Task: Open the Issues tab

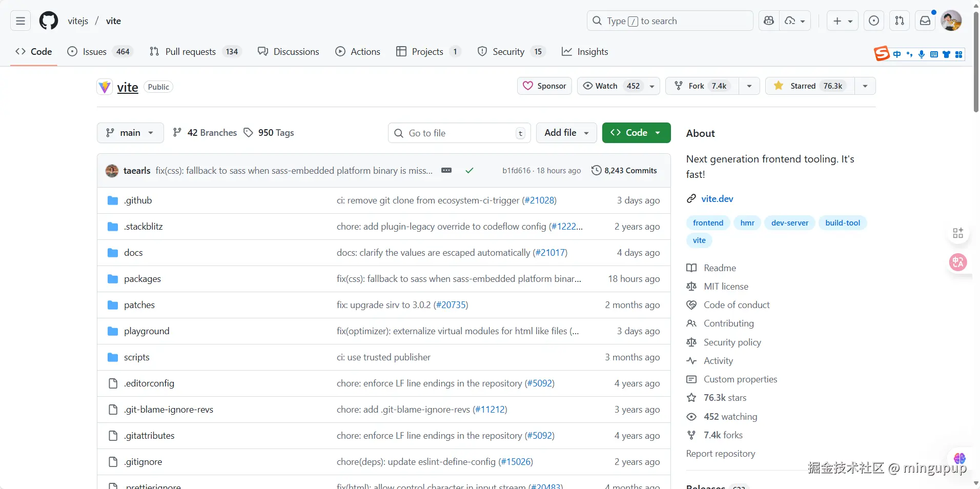Action: click(x=100, y=52)
